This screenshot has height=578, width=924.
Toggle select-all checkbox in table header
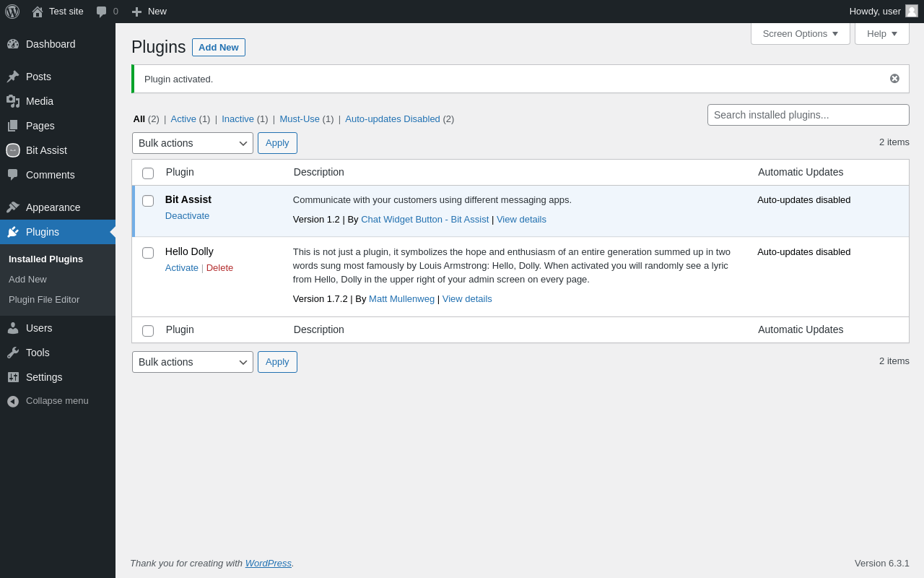(148, 173)
